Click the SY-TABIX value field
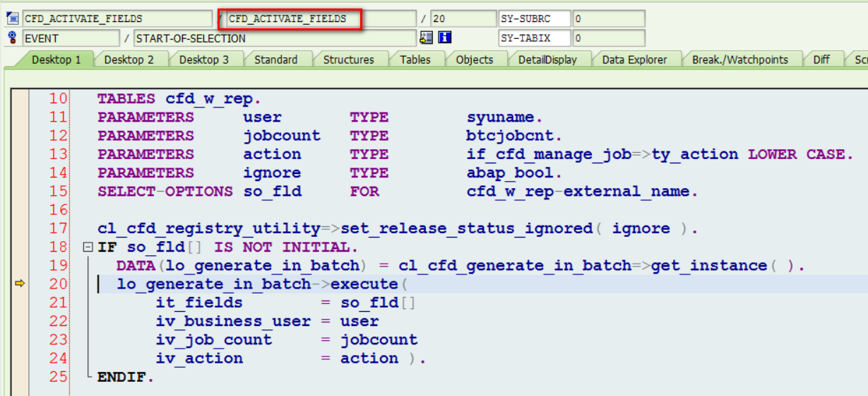868x396 pixels. click(x=608, y=38)
